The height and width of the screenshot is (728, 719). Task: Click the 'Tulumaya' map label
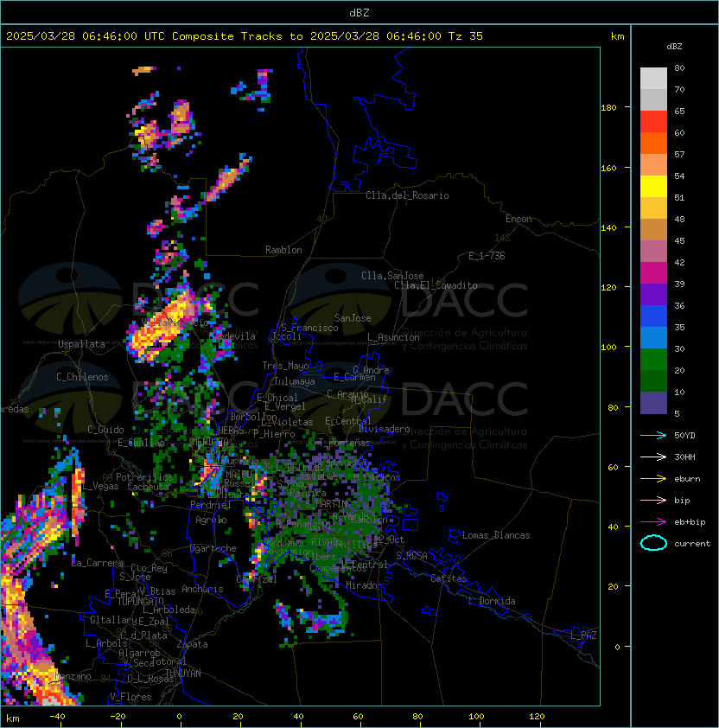point(295,381)
